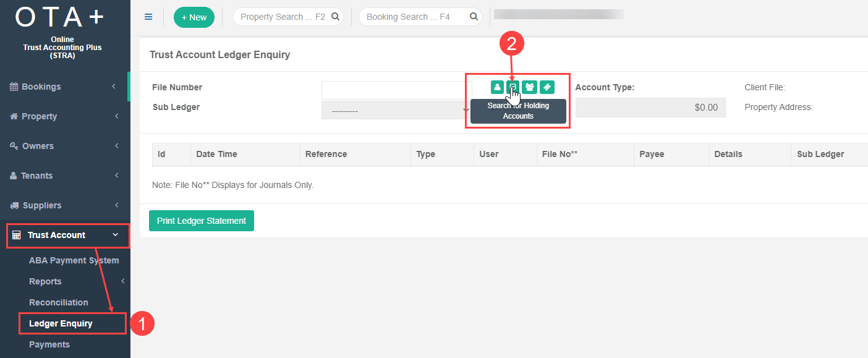The height and width of the screenshot is (358, 868).
Task: Click the Booking Search magnifier icon
Action: (474, 17)
